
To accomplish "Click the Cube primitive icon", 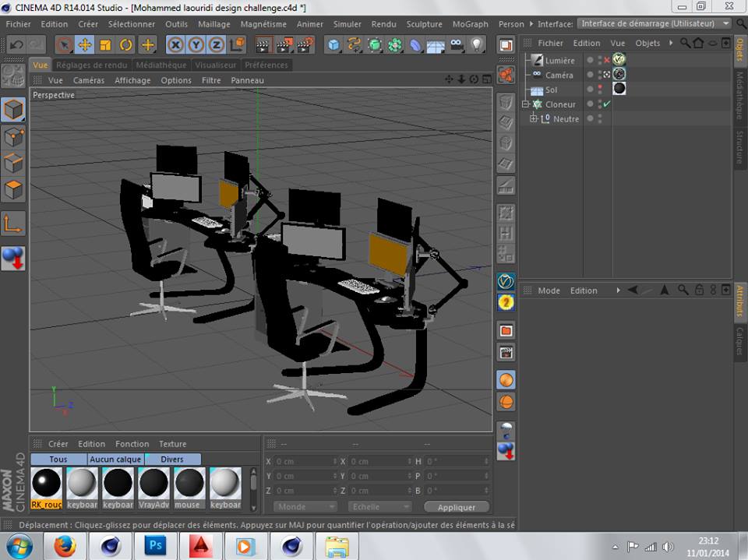I will tap(333, 44).
